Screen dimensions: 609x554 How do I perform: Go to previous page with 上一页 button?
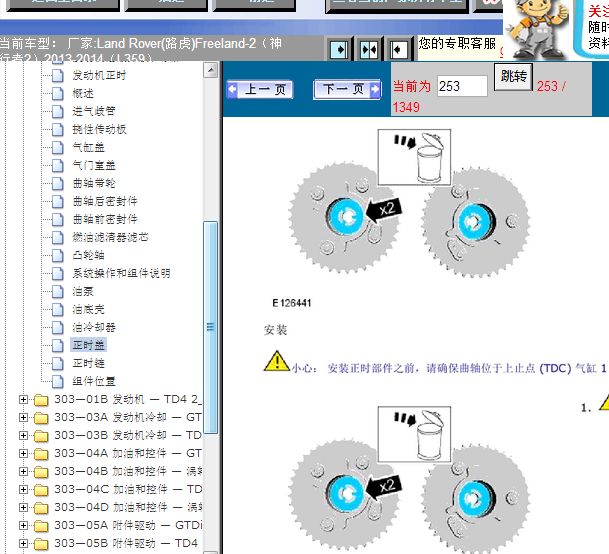260,90
